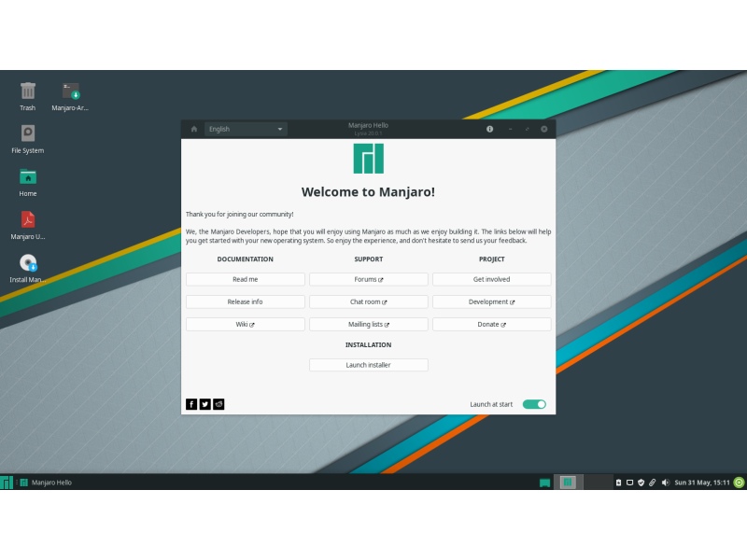Click the network connection tray icon
The height and width of the screenshot is (560, 747).
pos(629,483)
